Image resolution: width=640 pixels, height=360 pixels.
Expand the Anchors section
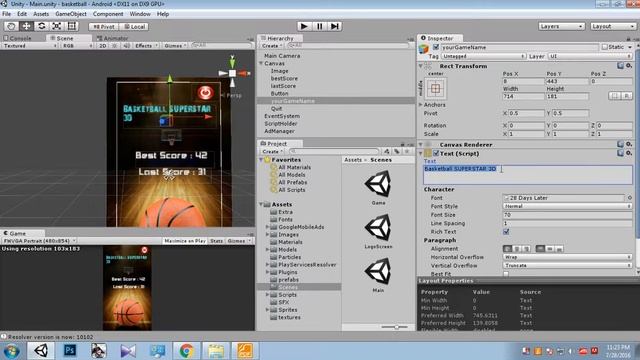[421, 105]
